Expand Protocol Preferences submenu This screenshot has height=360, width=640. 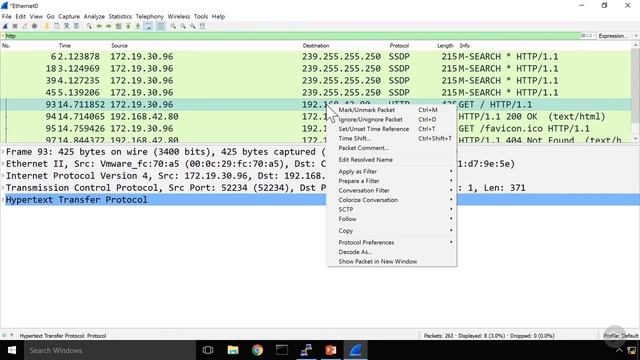pyautogui.click(x=392, y=242)
